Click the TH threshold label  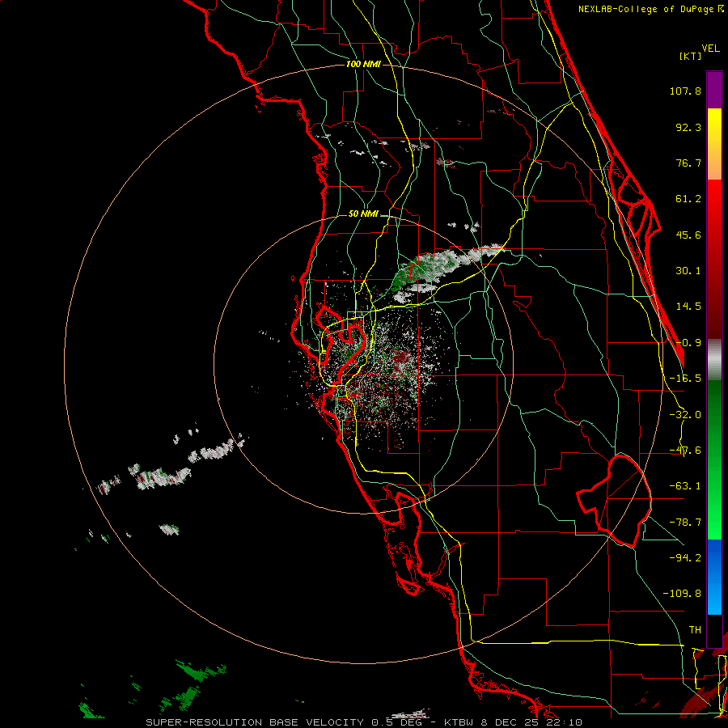[695, 629]
